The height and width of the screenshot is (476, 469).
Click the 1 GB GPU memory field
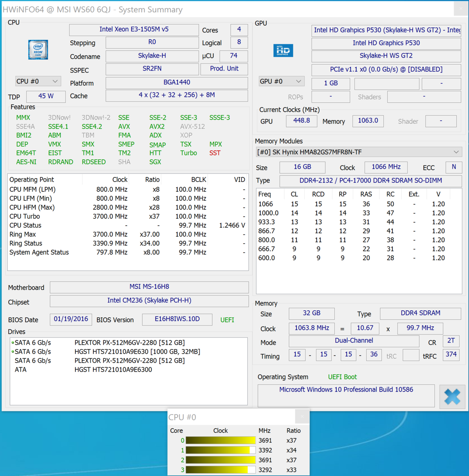click(331, 83)
